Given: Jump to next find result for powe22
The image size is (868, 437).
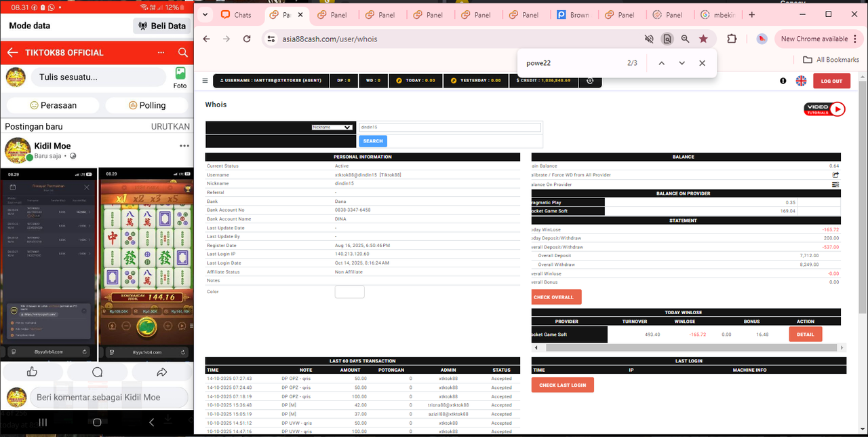Looking at the screenshot, I should [x=682, y=63].
